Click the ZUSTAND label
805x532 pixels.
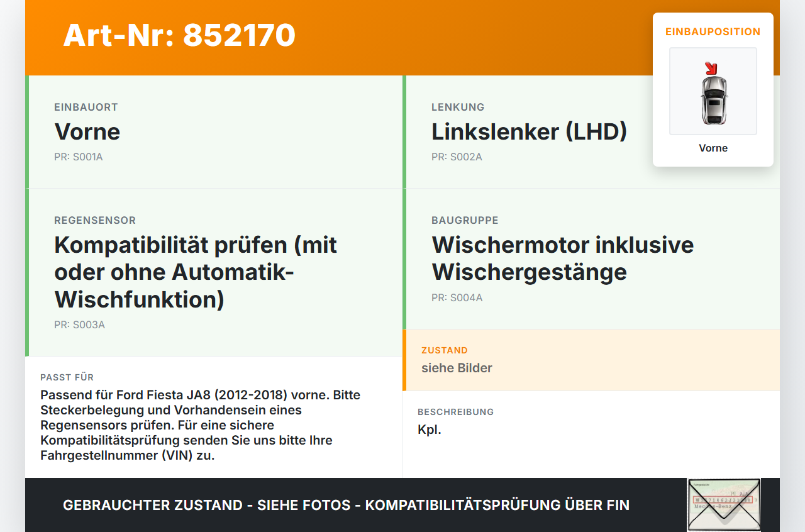click(x=445, y=350)
